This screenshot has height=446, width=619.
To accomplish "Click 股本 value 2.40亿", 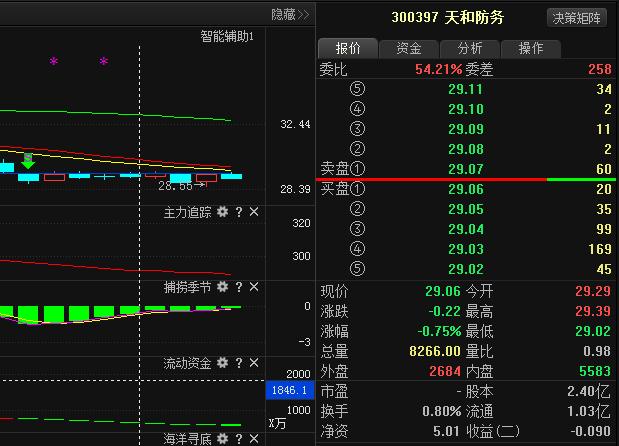I will click(x=589, y=392).
